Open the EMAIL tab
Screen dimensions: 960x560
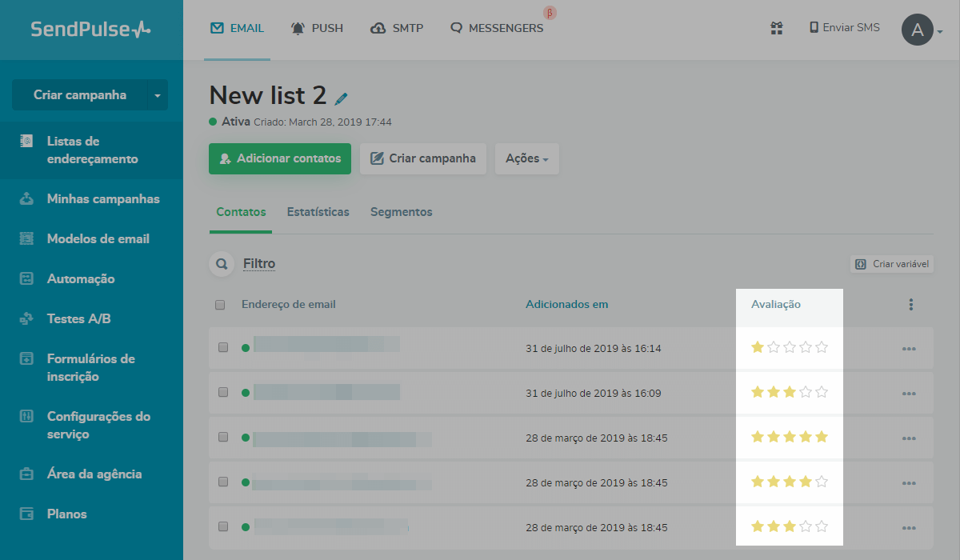[237, 28]
